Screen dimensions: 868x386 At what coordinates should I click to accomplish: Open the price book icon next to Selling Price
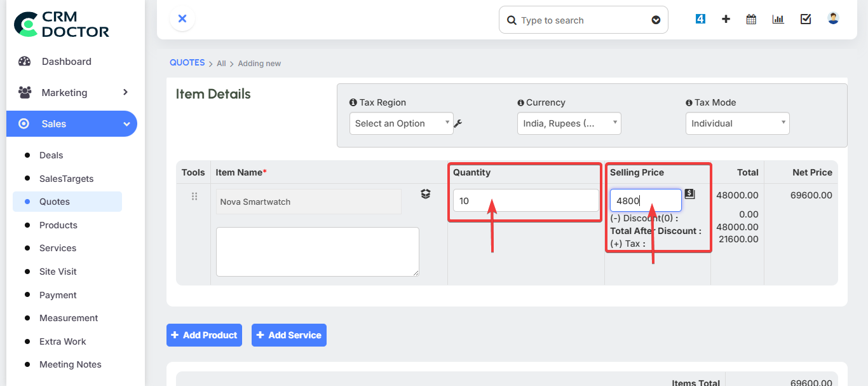[x=689, y=194]
